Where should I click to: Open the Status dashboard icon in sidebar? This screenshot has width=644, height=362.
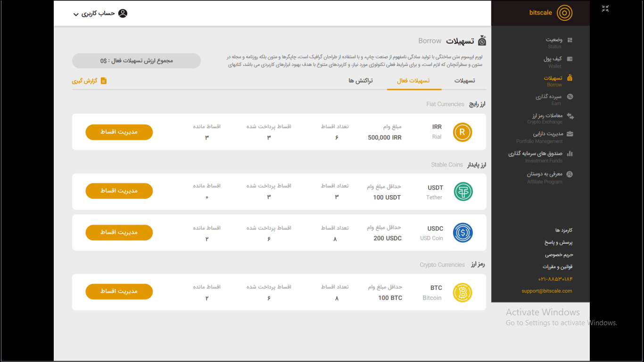coord(570,41)
